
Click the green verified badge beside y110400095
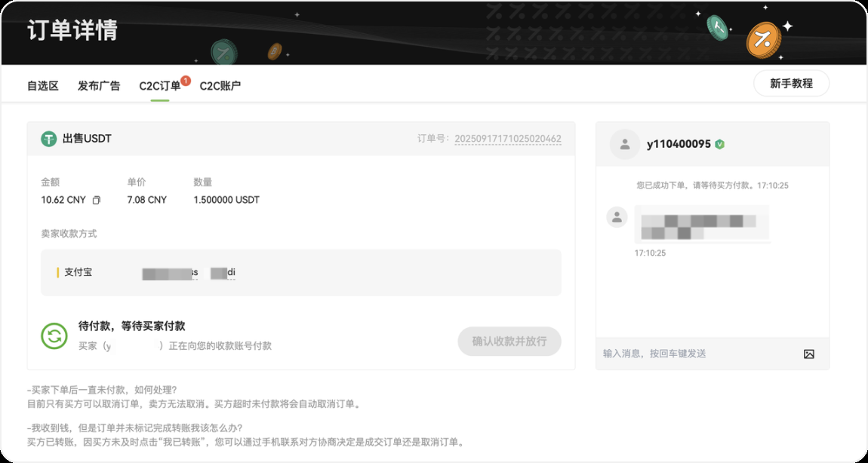click(720, 144)
